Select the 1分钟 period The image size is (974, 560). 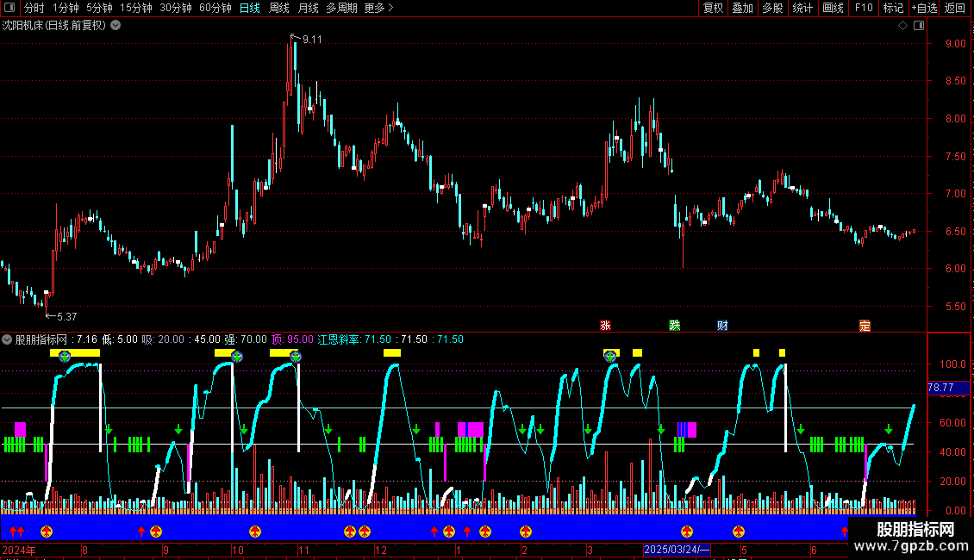pyautogui.click(x=66, y=8)
